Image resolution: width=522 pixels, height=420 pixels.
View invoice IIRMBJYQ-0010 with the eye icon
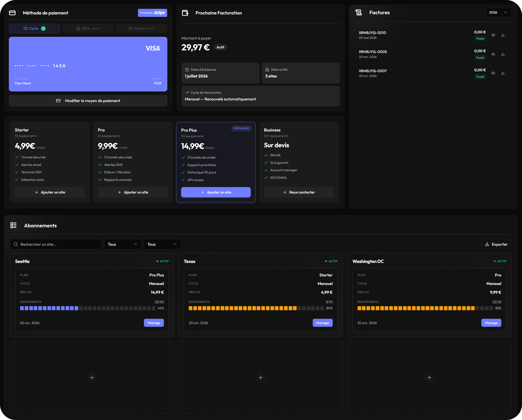click(x=493, y=35)
